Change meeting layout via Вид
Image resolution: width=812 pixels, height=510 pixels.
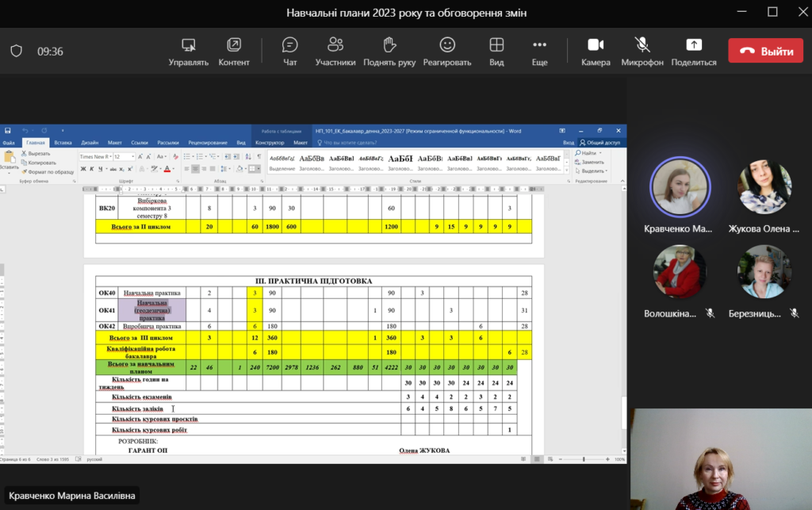[x=496, y=52]
